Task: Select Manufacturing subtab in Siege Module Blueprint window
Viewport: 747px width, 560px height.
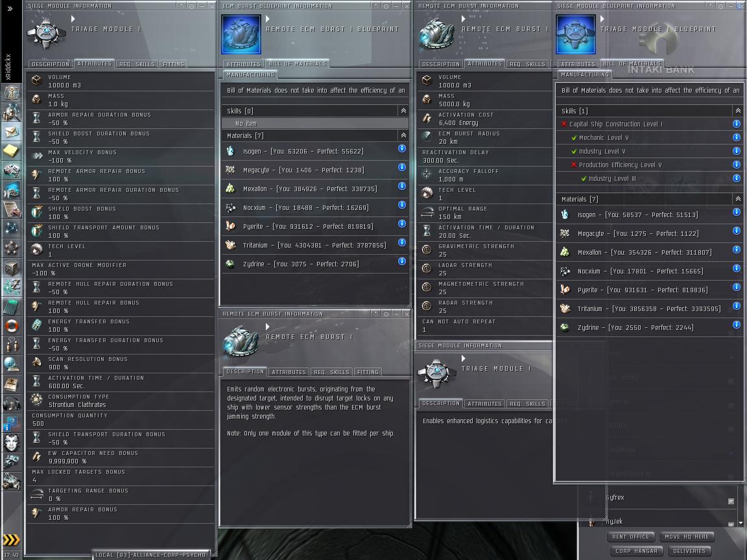Action: tap(585, 75)
